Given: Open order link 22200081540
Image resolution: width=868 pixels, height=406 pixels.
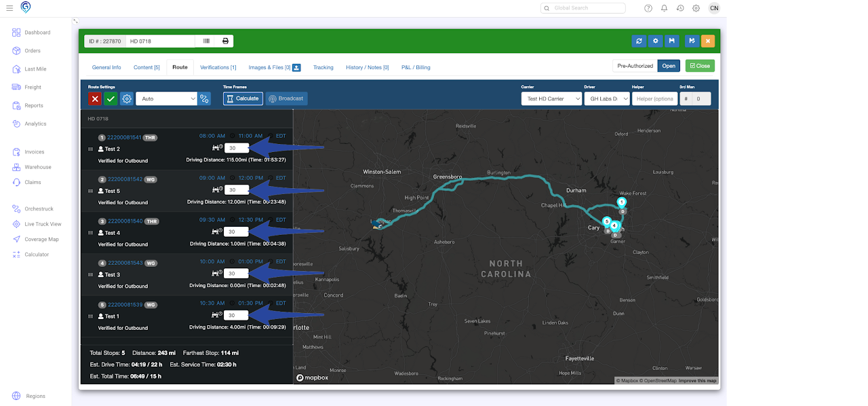Looking at the screenshot, I should (124, 221).
